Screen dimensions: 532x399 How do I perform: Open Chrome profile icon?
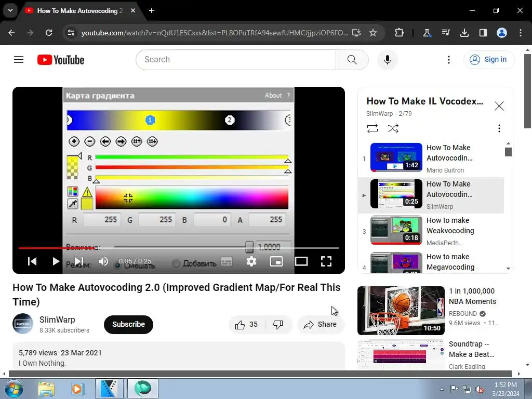point(501,33)
